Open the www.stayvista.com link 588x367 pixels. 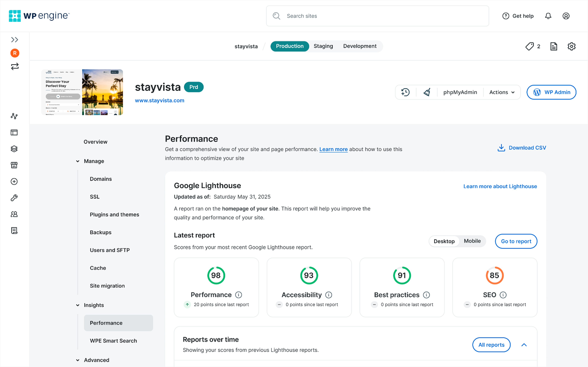pos(159,100)
